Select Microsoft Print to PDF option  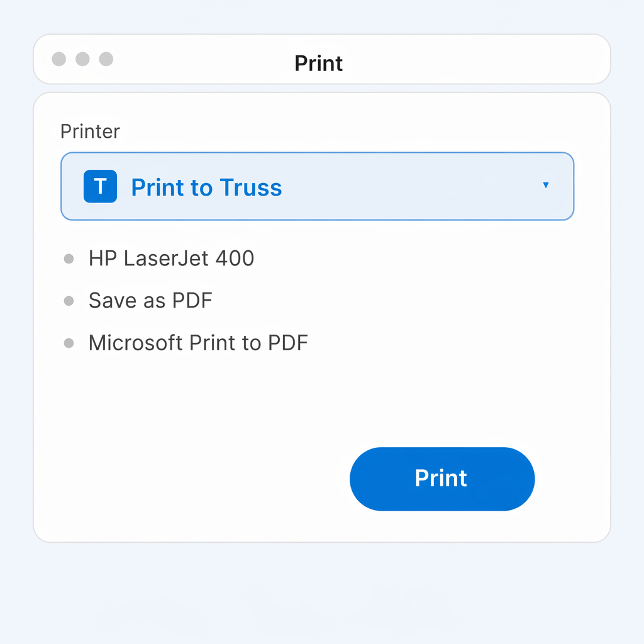[x=198, y=343]
